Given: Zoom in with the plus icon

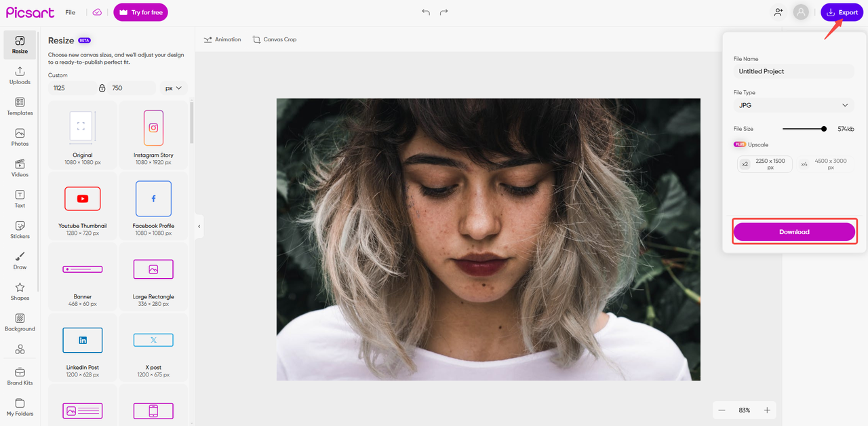Looking at the screenshot, I should pyautogui.click(x=767, y=410).
